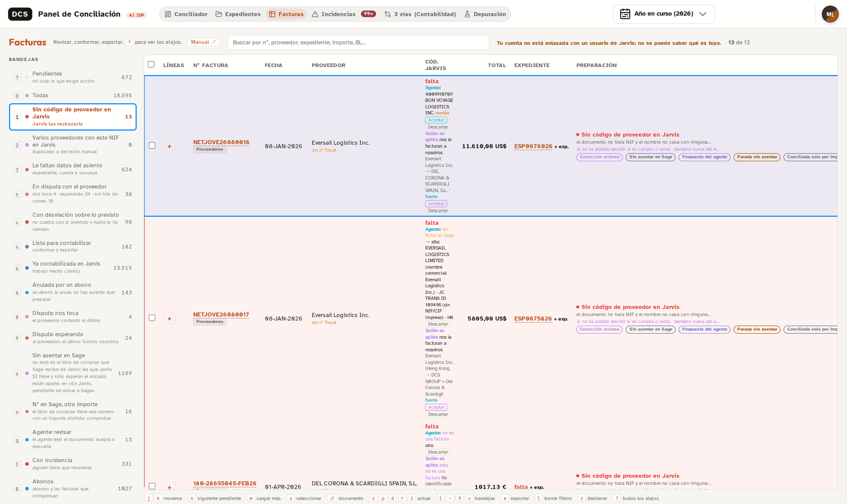The height and width of the screenshot is (504, 847).
Task: Expand the Año en curso (2026) dropdown
Action: click(663, 14)
